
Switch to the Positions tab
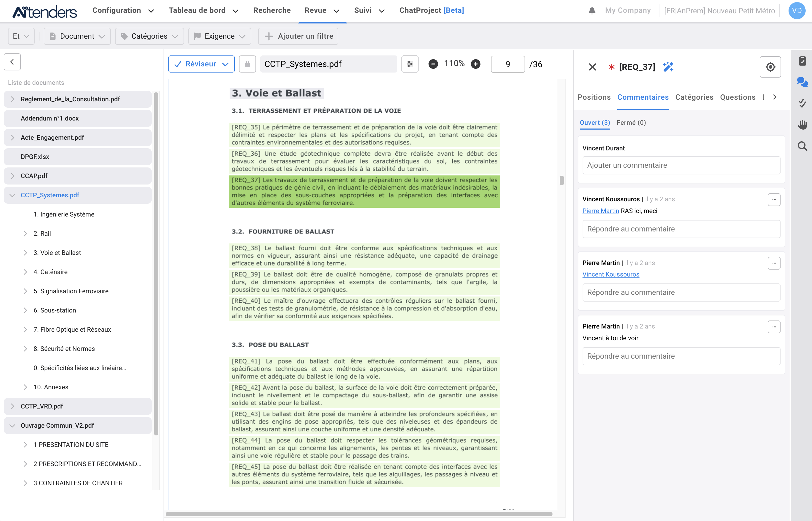point(594,97)
